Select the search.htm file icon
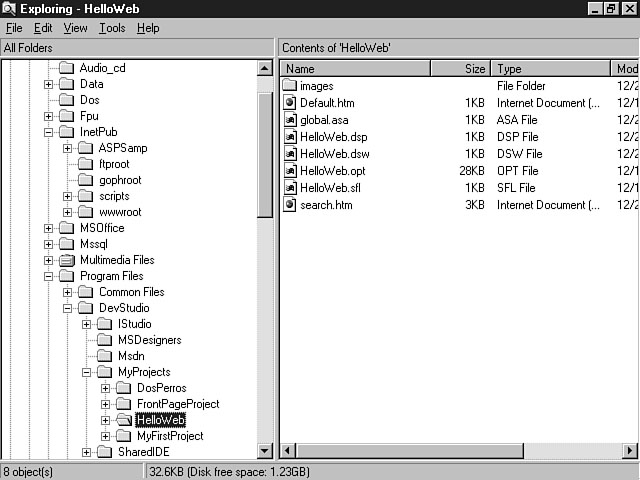 (x=290, y=205)
